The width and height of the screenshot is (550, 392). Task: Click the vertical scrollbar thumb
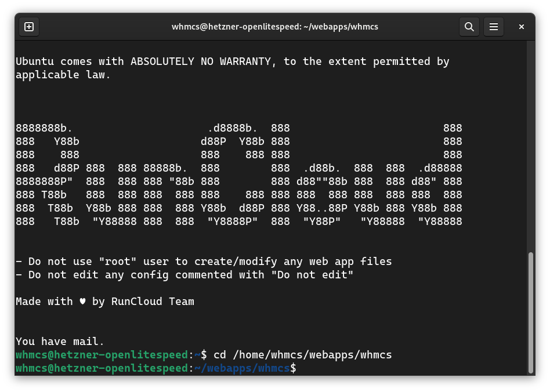click(531, 313)
